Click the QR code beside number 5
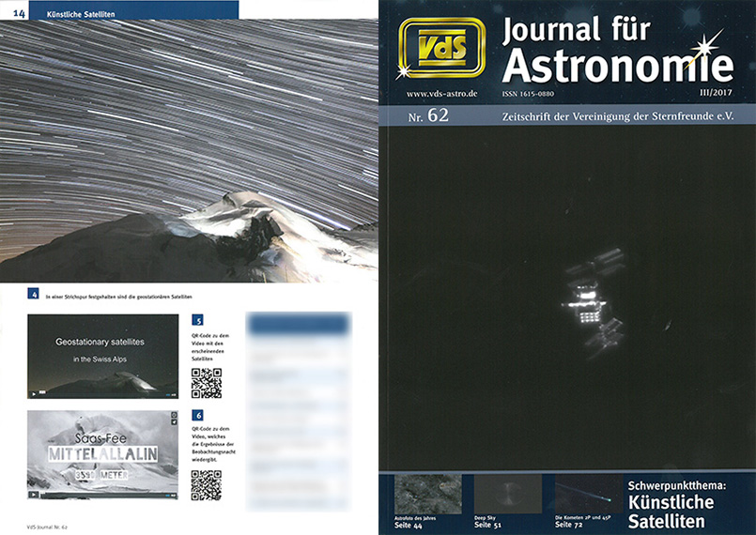The height and width of the screenshot is (535, 756). 206,383
